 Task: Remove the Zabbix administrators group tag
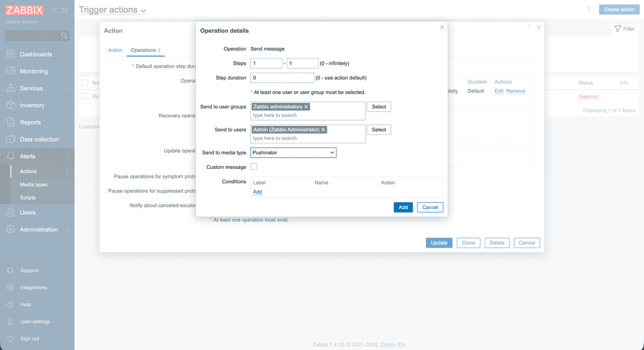pos(306,107)
